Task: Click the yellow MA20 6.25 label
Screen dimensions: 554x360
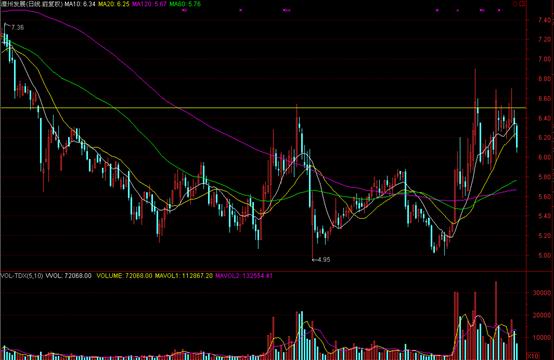Action: tap(114, 4)
